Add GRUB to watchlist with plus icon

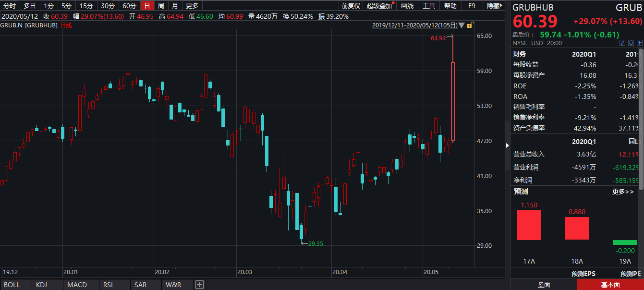point(640,43)
